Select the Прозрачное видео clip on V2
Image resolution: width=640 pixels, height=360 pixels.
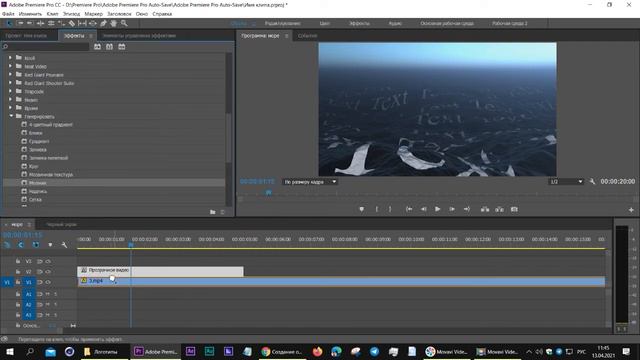160,271
